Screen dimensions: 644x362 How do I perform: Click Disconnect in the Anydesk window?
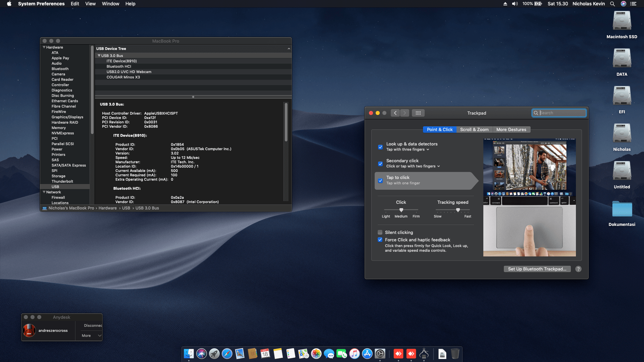[x=92, y=325]
